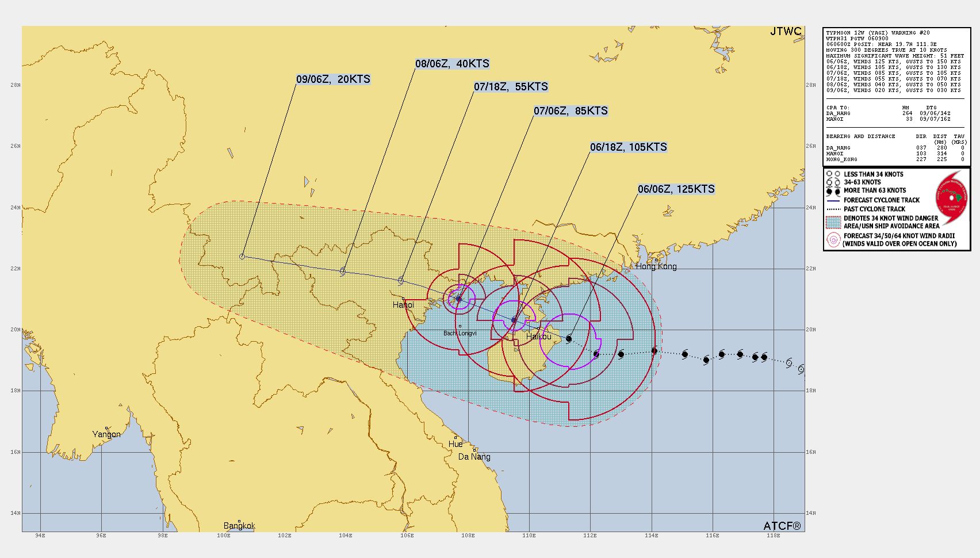Click 'LESS THAN 34 KNOTS' legend text
This screenshot has width=980, height=558.
tap(873, 174)
